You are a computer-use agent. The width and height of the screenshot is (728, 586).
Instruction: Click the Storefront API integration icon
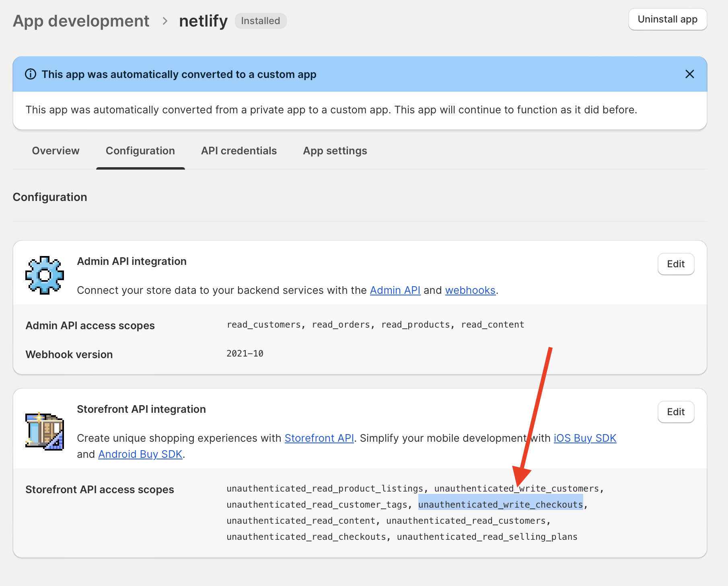pos(45,431)
